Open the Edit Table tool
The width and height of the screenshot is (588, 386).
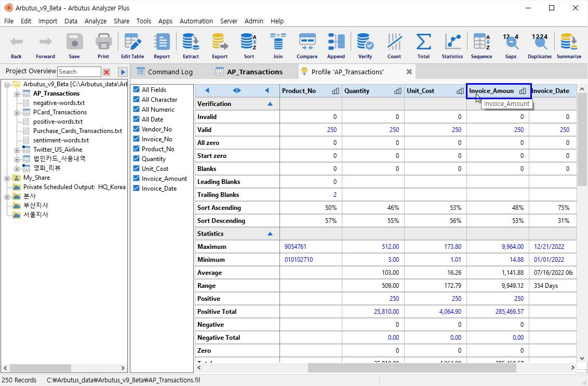(132, 42)
